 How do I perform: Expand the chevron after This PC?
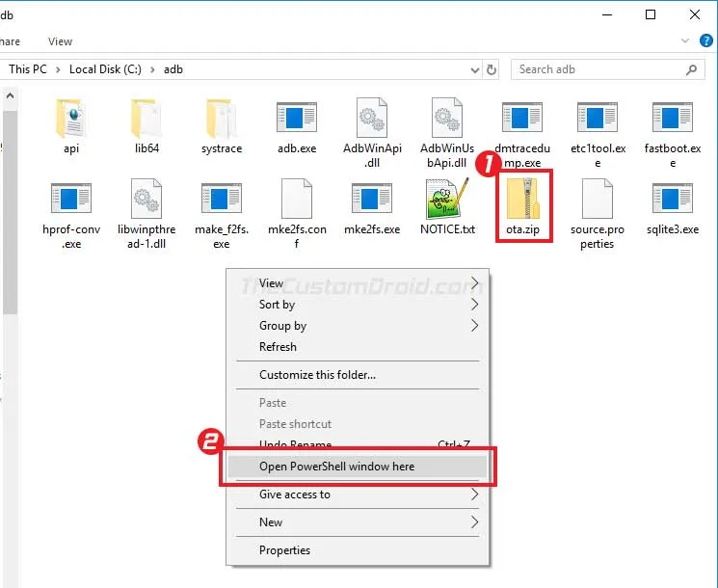point(58,69)
